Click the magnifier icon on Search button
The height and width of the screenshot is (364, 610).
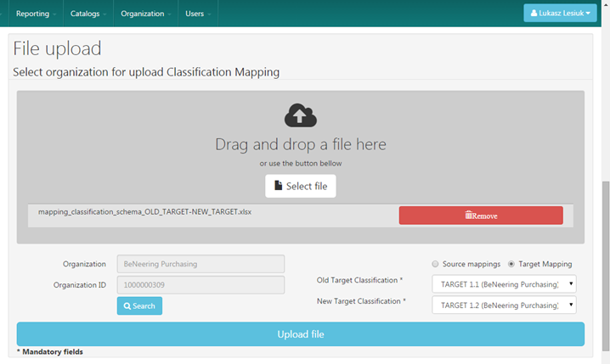(127, 306)
